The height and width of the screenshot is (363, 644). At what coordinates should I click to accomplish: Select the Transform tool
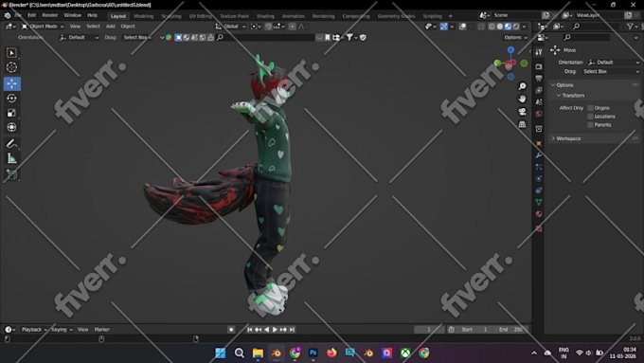11,127
